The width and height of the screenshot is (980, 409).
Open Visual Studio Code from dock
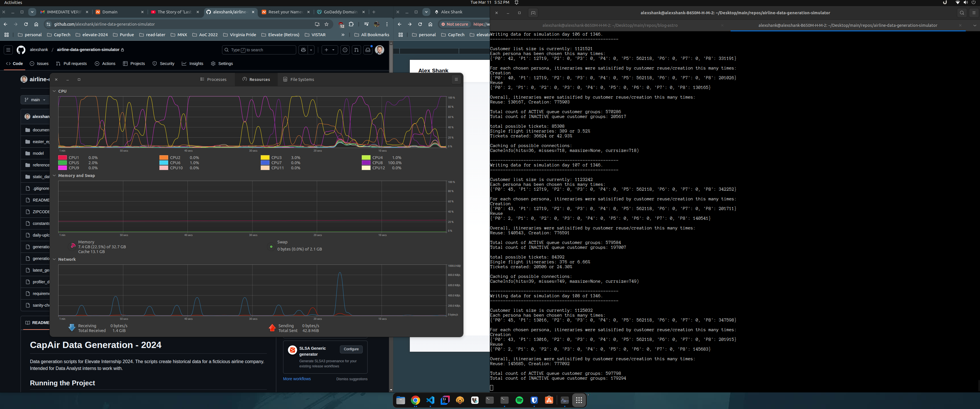coord(430,400)
